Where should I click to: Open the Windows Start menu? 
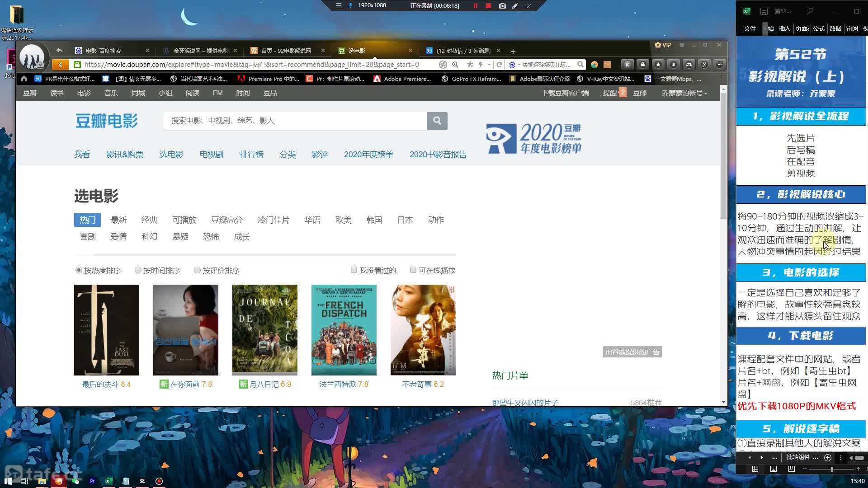coord(8,481)
